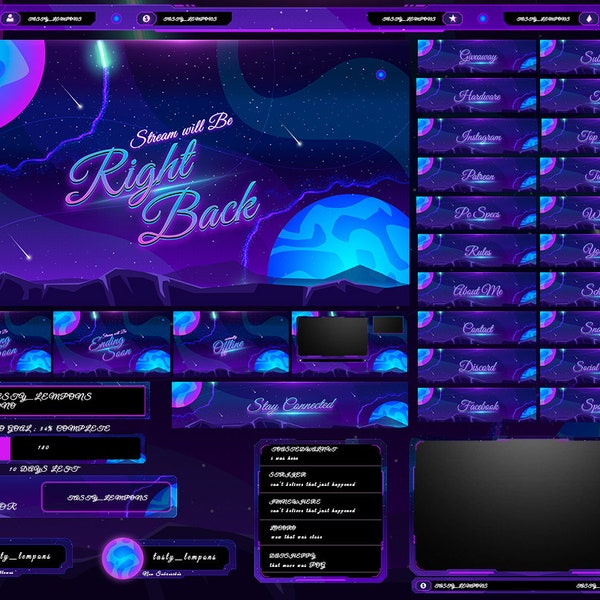The width and height of the screenshot is (600, 600).
Task: Select the Offline scene thumbnail
Action: click(231, 342)
